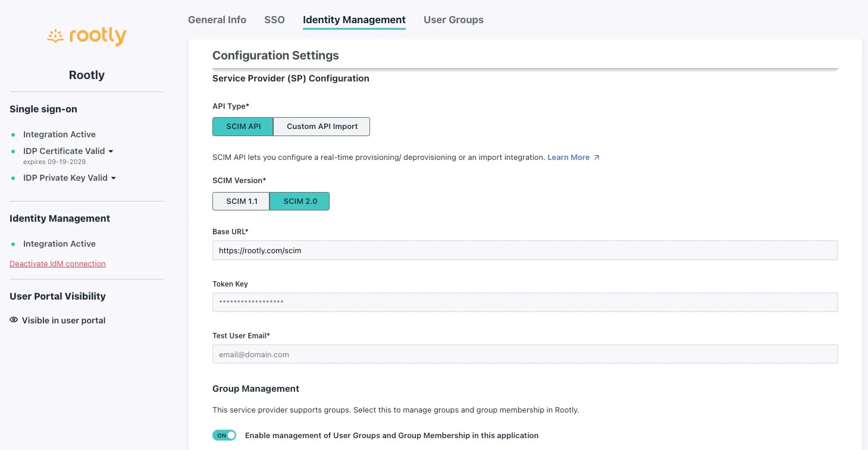Focus the Base URL field
The width and height of the screenshot is (868, 450).
[525, 250]
